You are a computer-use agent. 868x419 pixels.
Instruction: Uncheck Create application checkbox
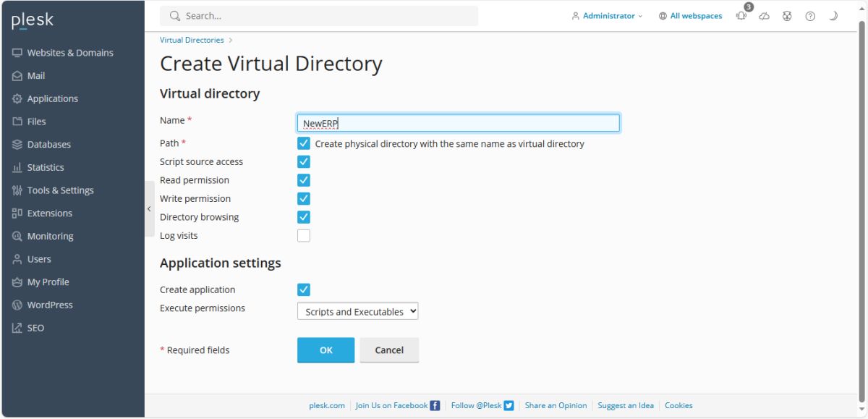304,289
